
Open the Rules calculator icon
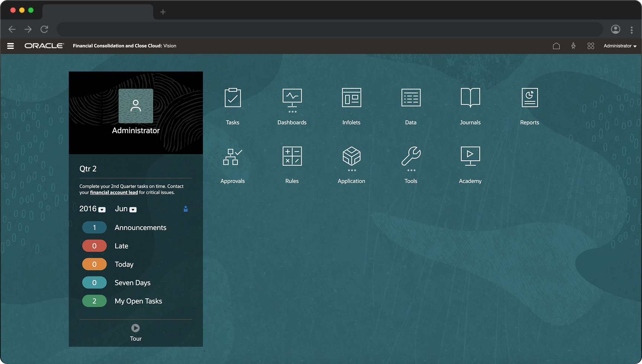[292, 157]
